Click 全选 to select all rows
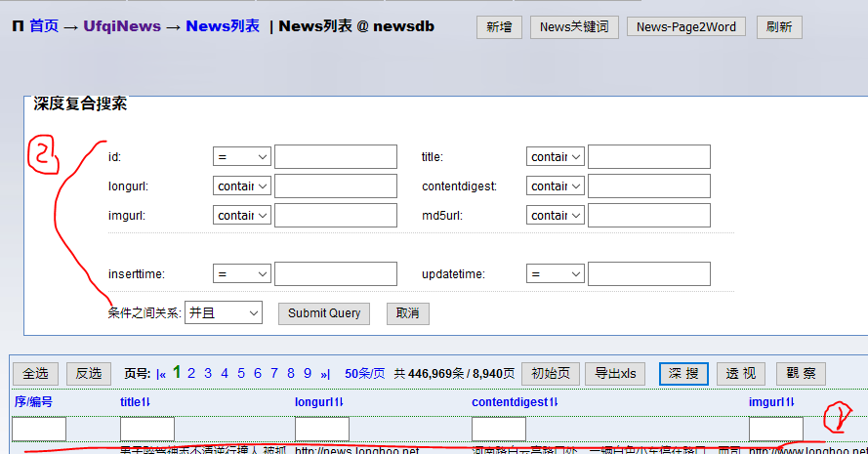Screen dimensions: 868x454 tap(35, 374)
